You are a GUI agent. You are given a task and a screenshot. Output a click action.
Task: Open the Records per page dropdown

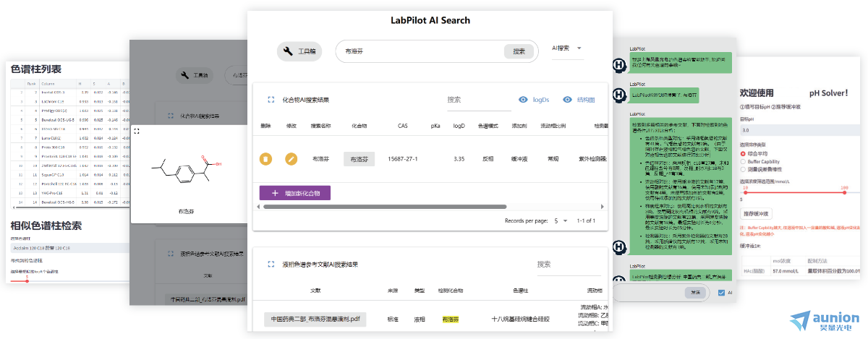point(560,220)
